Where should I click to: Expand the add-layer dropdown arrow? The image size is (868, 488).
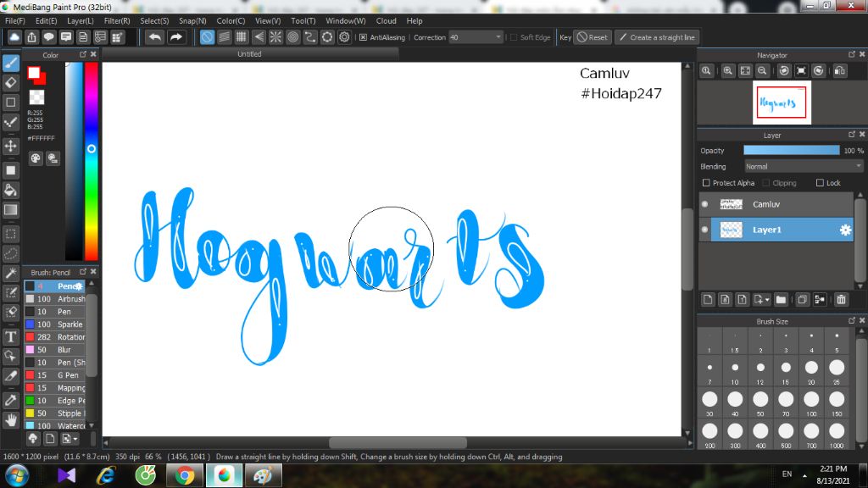click(767, 300)
